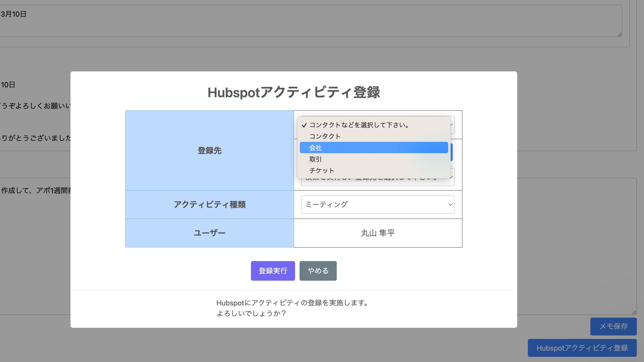Click the アクティビティ種類 label cell
The image size is (644, 362).
click(209, 204)
